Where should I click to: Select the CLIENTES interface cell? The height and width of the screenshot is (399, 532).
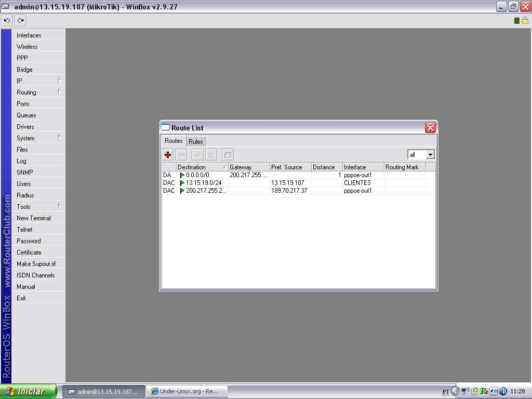point(363,183)
